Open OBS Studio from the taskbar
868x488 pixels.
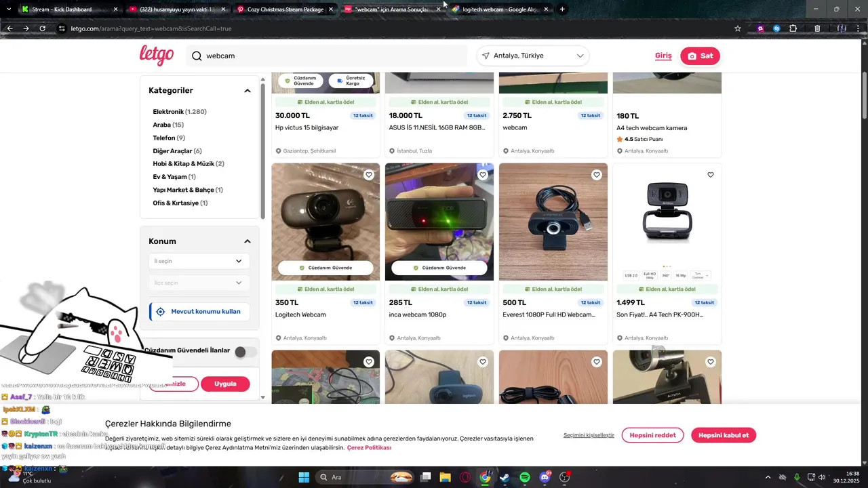pos(565,477)
